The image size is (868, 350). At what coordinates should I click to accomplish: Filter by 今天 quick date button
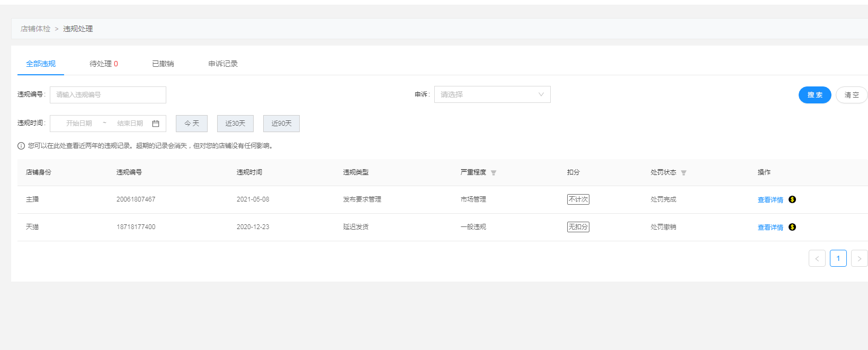192,124
